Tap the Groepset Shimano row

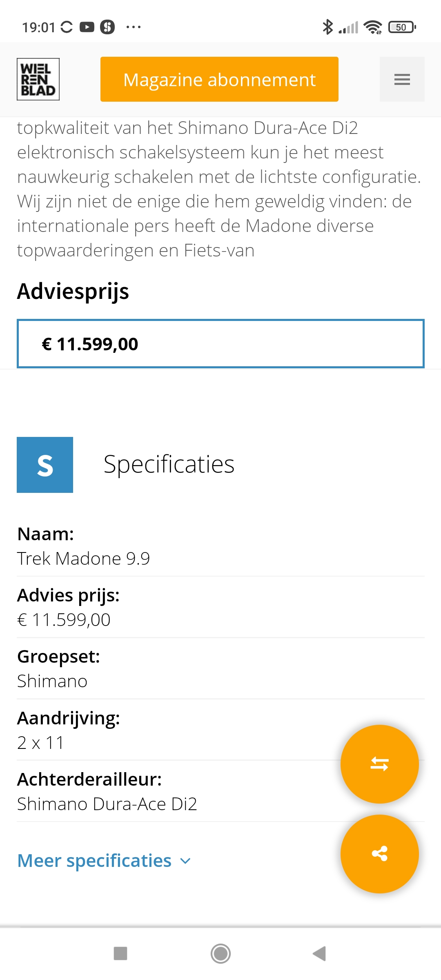(220, 668)
